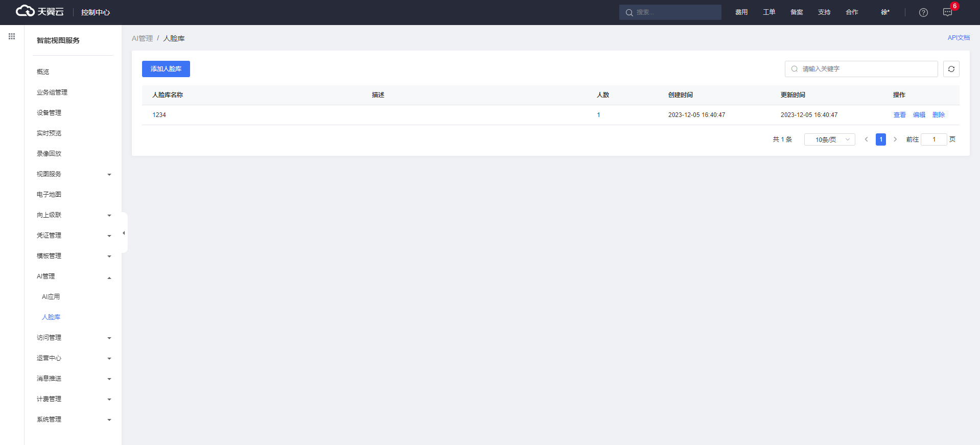The width and height of the screenshot is (980, 445).
Task: Open 设备管理 in the sidebar
Action: 49,113
